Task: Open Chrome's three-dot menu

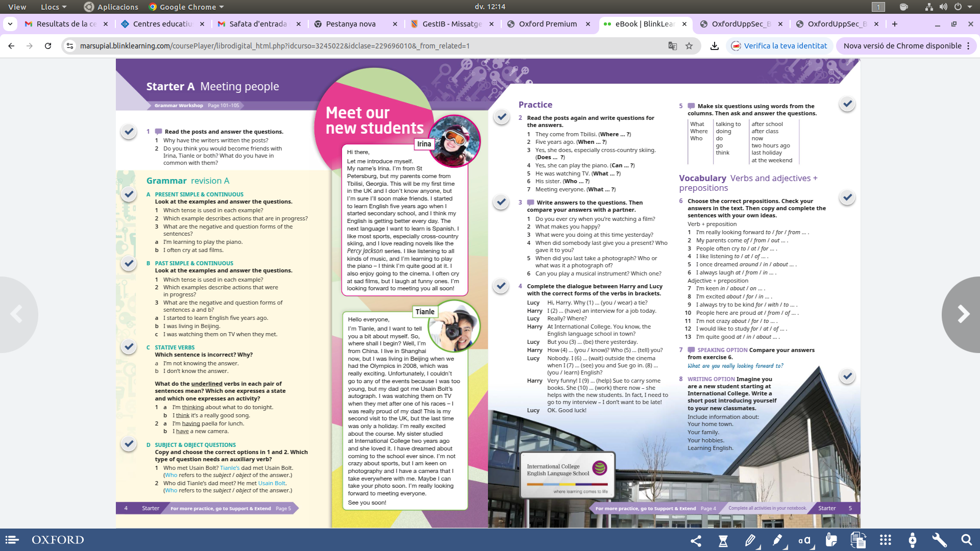Action: pos(968,46)
